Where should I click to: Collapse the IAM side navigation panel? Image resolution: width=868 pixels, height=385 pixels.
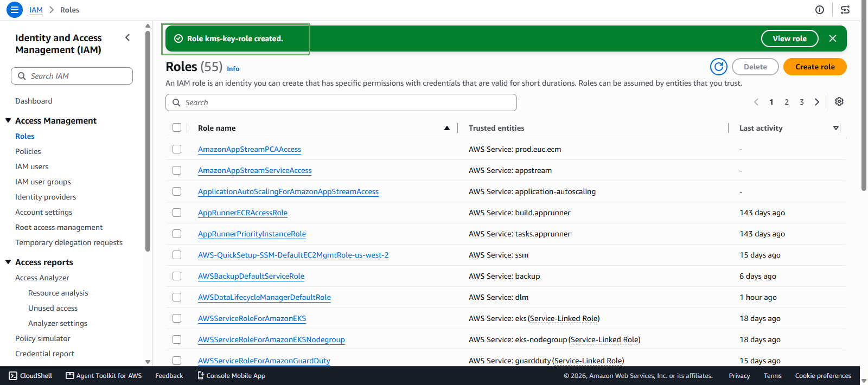tap(127, 37)
